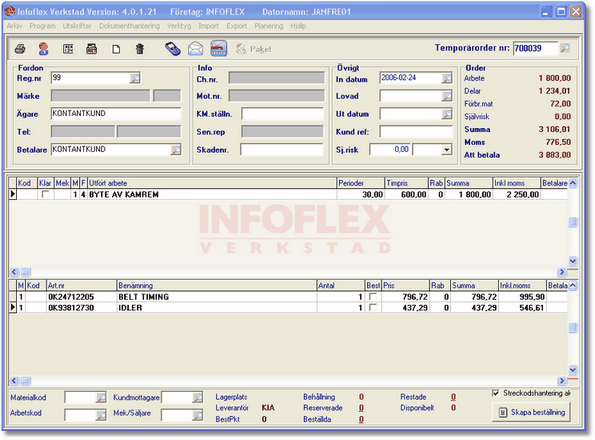Click the calculator grid toolbar icon

[68, 49]
